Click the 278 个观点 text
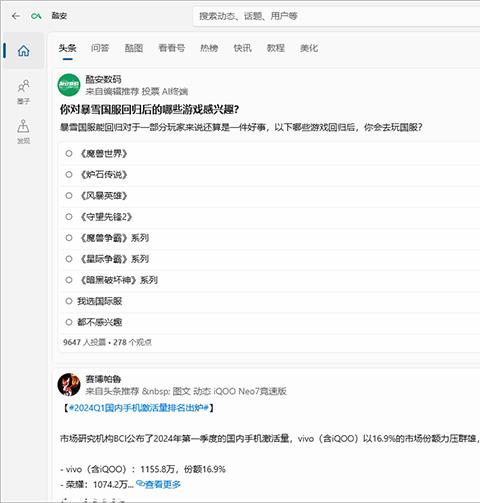This screenshot has height=503, width=480. point(132,342)
